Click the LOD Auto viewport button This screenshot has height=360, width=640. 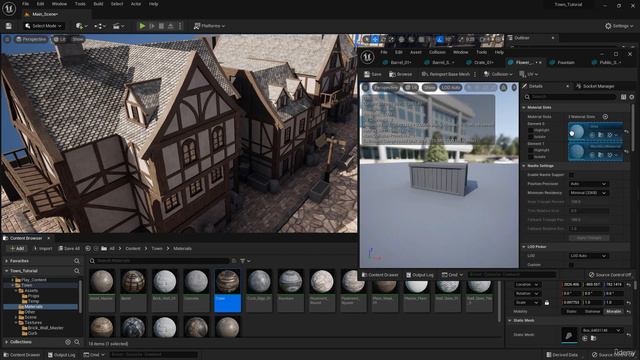[451, 87]
